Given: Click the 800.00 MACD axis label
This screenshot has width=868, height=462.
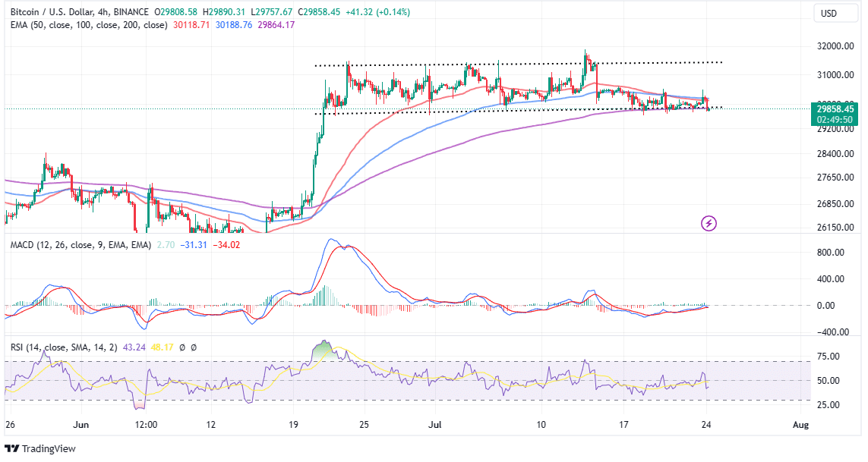Looking at the screenshot, I should 831,253.
